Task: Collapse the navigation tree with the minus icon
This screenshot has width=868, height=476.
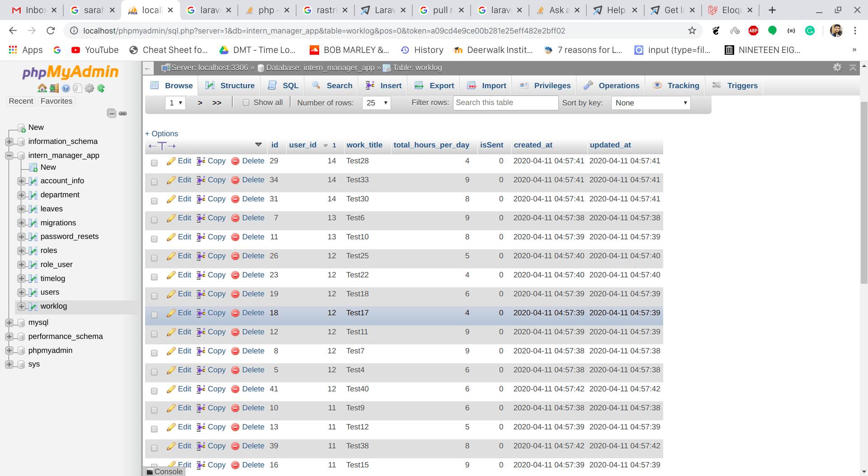Action: 112,113
